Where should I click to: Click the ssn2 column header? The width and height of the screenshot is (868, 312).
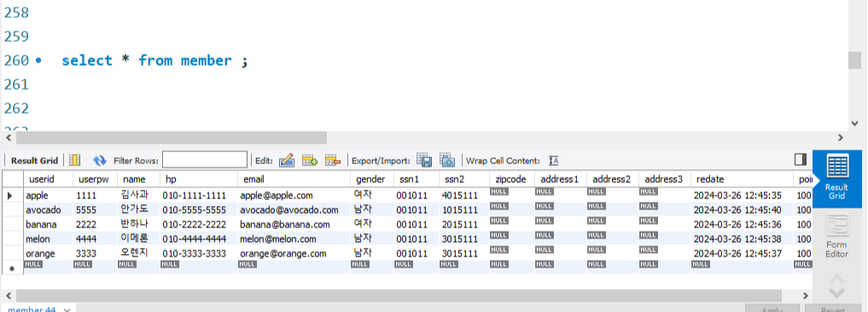pyautogui.click(x=464, y=179)
